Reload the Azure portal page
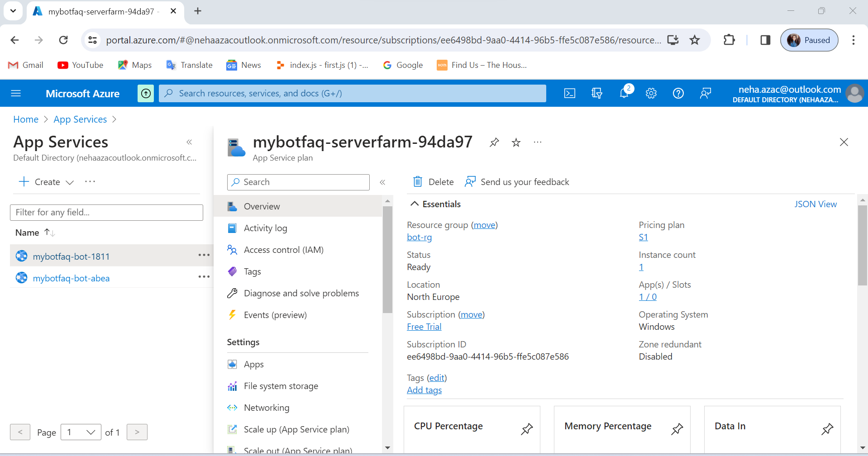The width and height of the screenshot is (868, 456). click(63, 40)
